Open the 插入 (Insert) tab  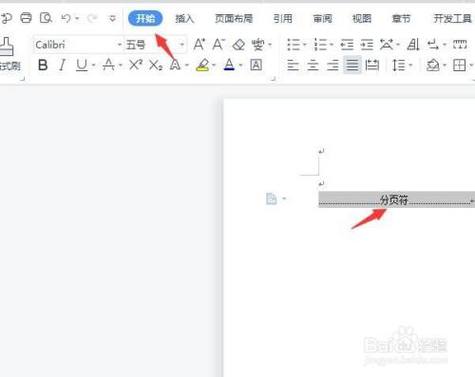(x=184, y=19)
